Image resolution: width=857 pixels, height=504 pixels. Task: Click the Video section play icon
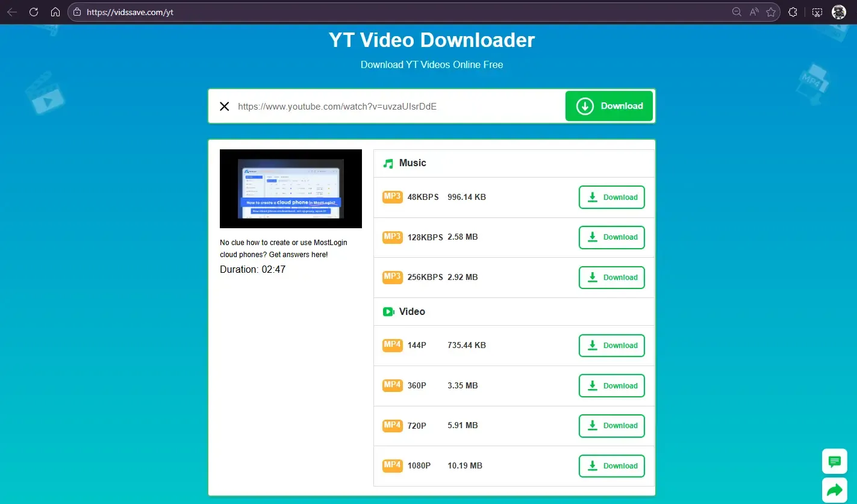point(388,311)
